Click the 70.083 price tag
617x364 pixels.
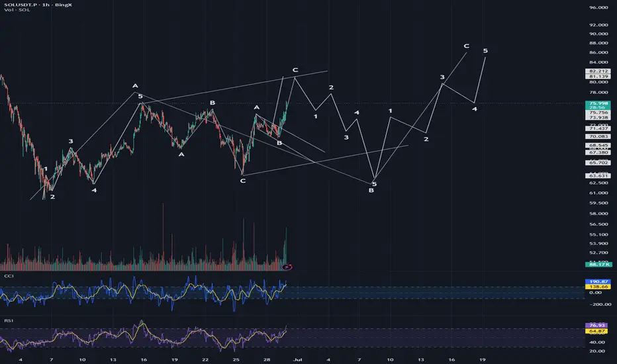598,136
